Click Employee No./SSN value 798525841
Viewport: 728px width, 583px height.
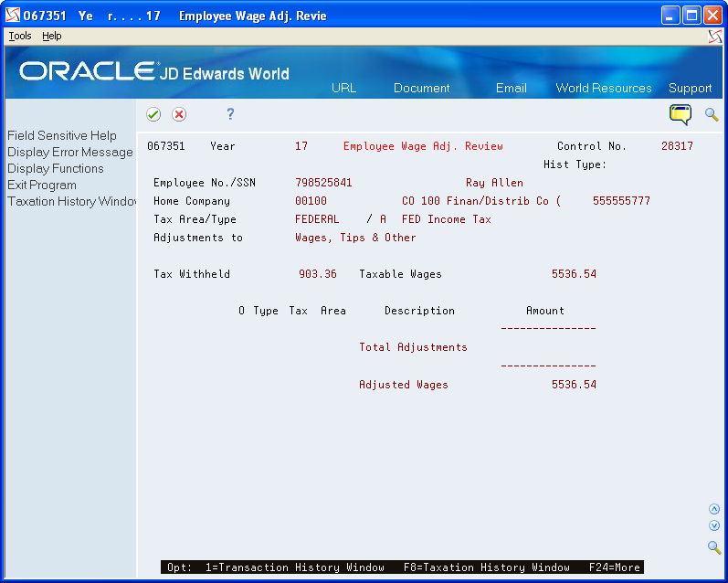[323, 183]
